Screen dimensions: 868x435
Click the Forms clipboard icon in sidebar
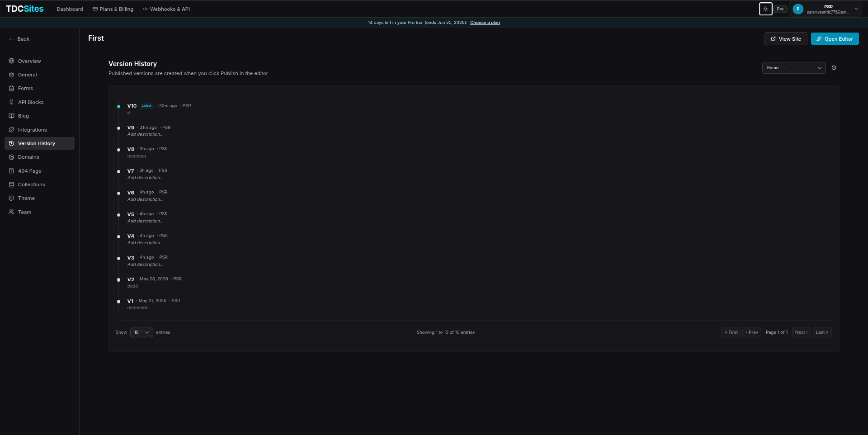12,88
